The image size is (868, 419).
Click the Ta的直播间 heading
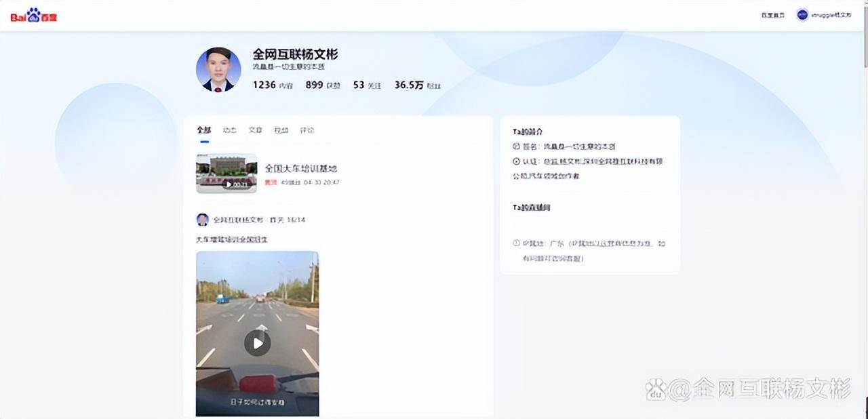pyautogui.click(x=532, y=207)
